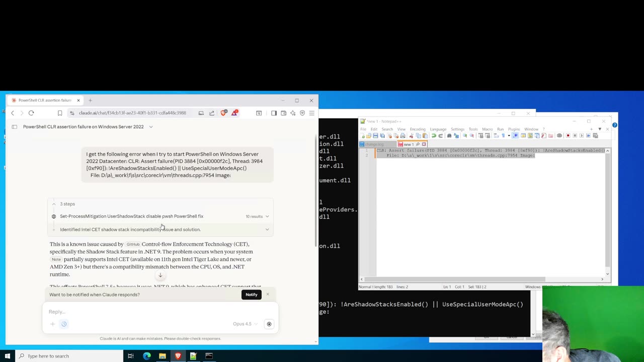Click Notepad++ Open file toolbar icon
The width and height of the screenshot is (644, 362).
[x=368, y=135]
